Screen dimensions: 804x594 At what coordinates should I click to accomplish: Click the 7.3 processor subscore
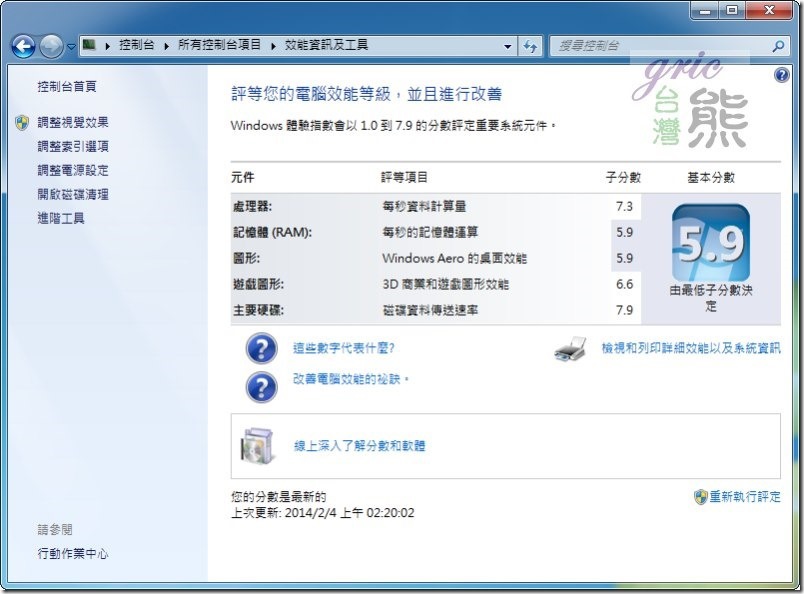tap(624, 206)
